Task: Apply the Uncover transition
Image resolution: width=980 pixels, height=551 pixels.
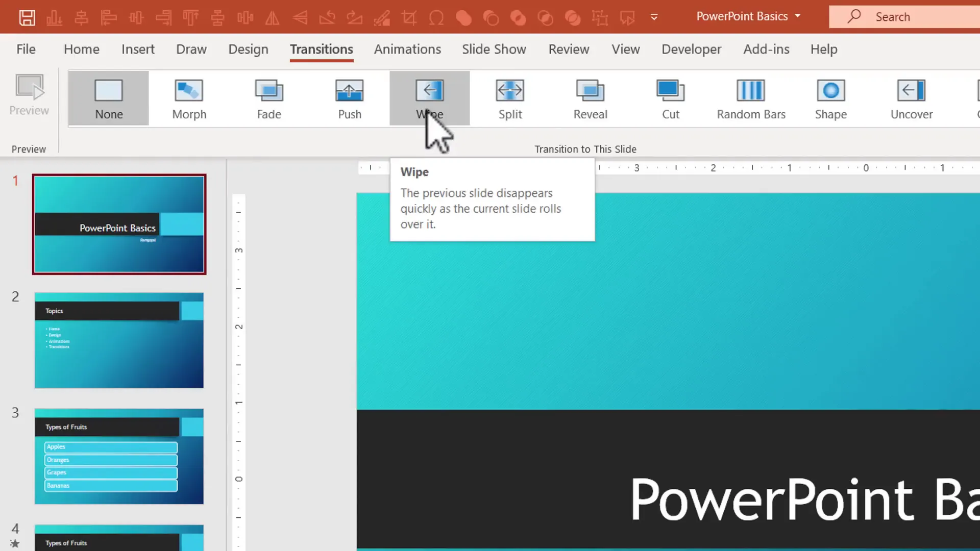Action: [x=912, y=98]
